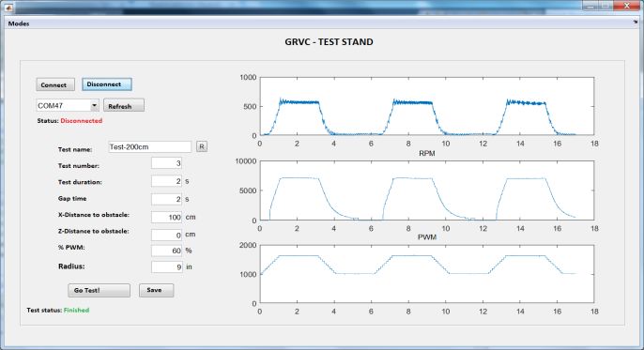
Task: Click the X-Distance to obstacle field
Action: 166,217
